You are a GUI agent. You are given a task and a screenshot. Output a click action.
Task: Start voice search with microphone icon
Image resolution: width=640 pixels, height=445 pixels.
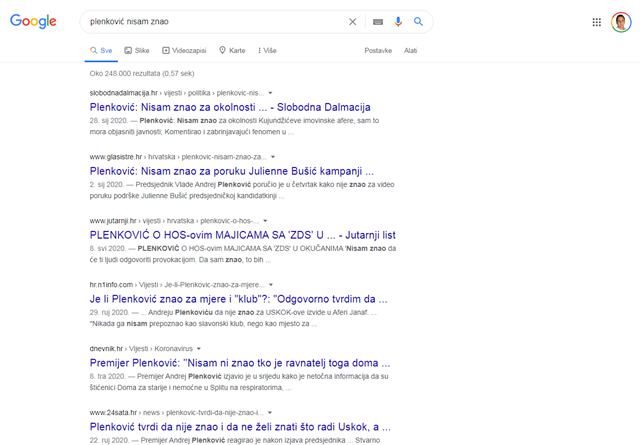click(x=398, y=21)
